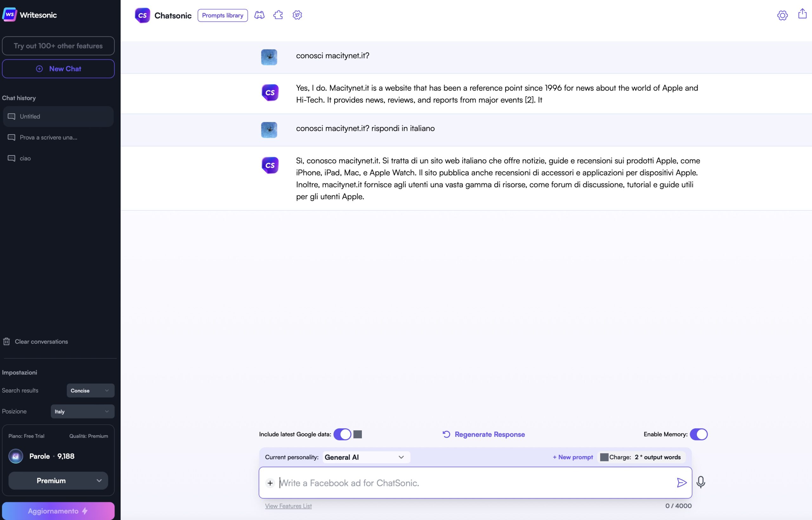Click the View Features List link
The image size is (812, 520).
pos(288,506)
